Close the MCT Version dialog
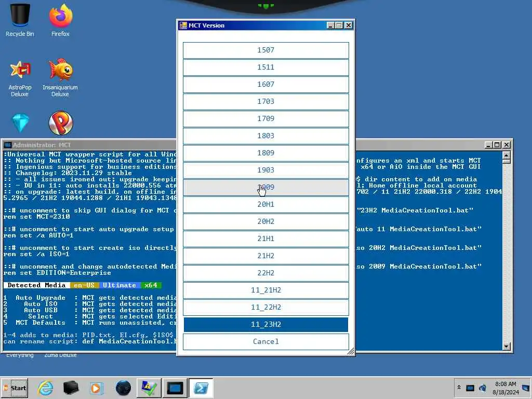The height and width of the screenshot is (399, 532). [x=349, y=25]
